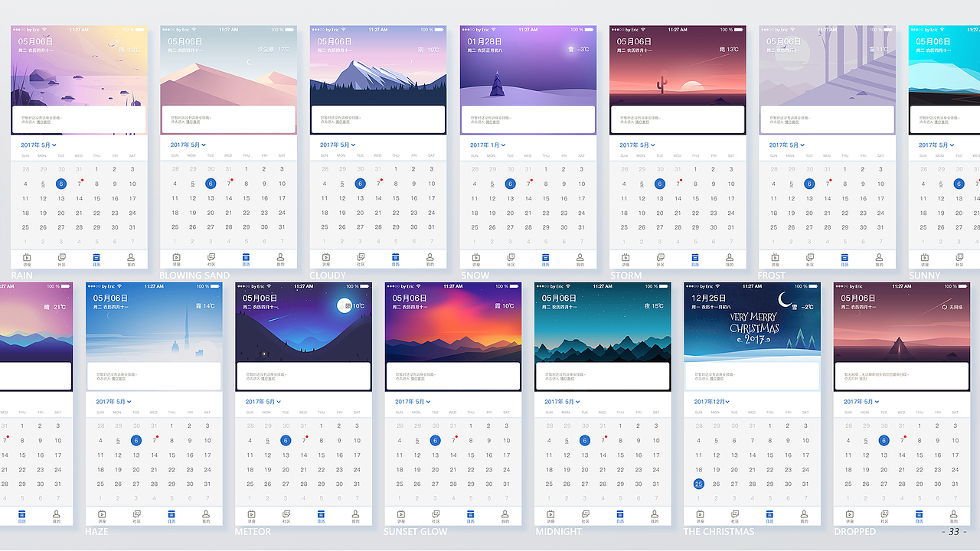Expand the 2017年12月 dropdown in THE CHRISTMAS screen
This screenshot has height=551, width=980.
[712, 401]
